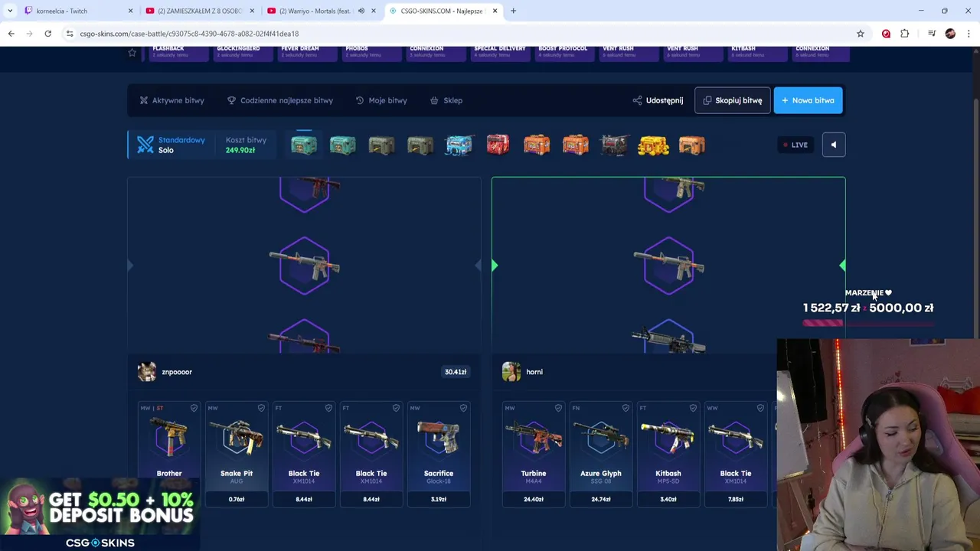Click the red extension icon in toolbar

(886, 34)
